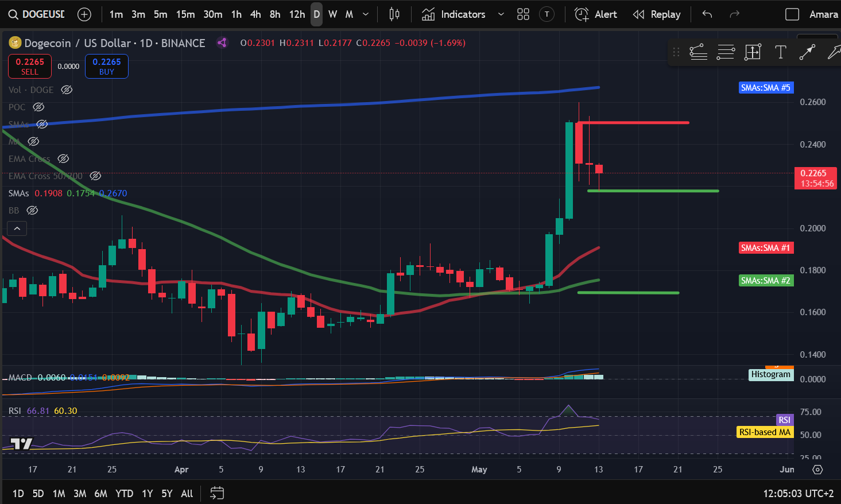
Task: Open the candlestick chart type selector
Action: (x=394, y=14)
